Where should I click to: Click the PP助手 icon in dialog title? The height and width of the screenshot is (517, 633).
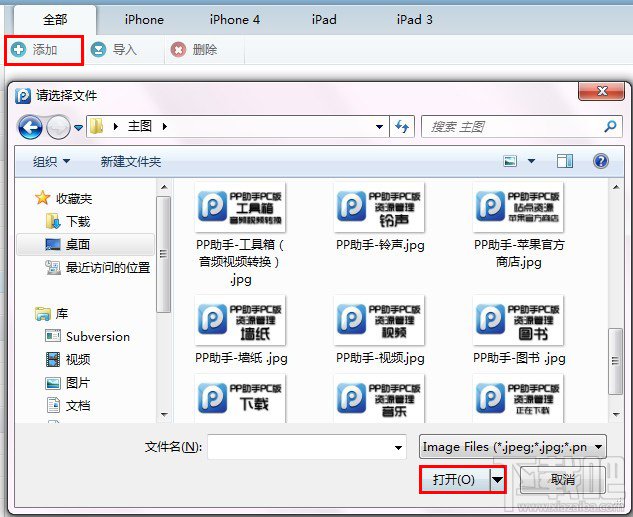(23, 96)
